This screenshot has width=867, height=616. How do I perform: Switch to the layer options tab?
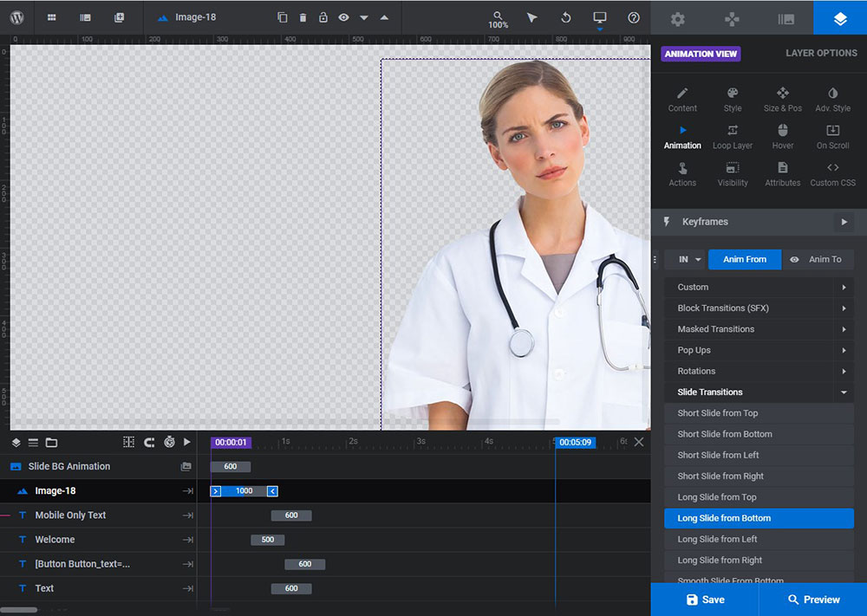pos(840,19)
